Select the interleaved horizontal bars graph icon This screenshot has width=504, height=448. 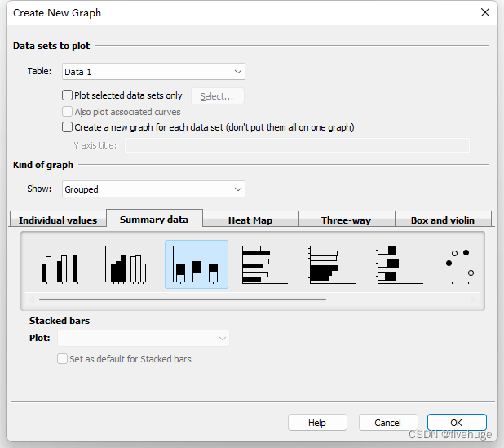coord(264,264)
